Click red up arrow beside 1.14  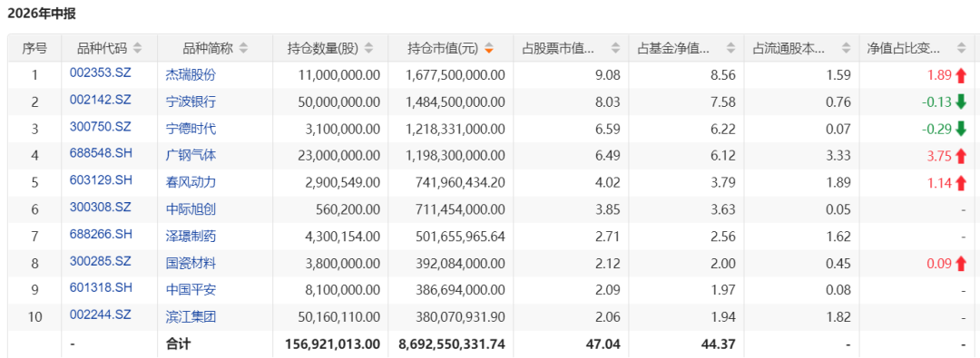961,182
